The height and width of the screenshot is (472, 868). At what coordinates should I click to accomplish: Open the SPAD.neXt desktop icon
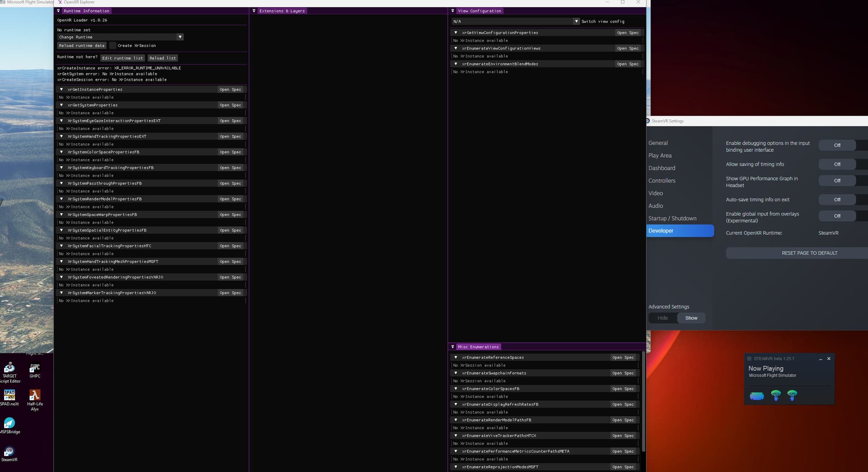[x=9, y=397]
